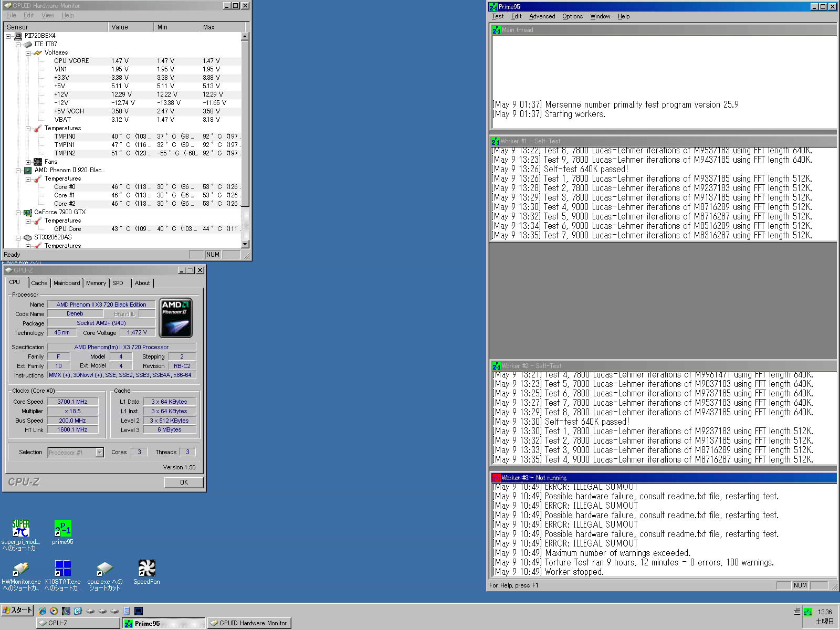Collapse the Voltages branch

28,52
